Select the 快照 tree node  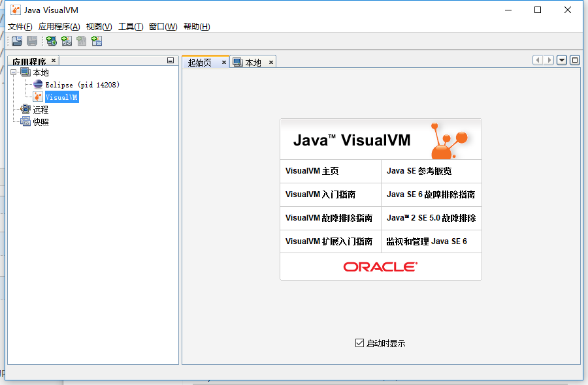41,122
